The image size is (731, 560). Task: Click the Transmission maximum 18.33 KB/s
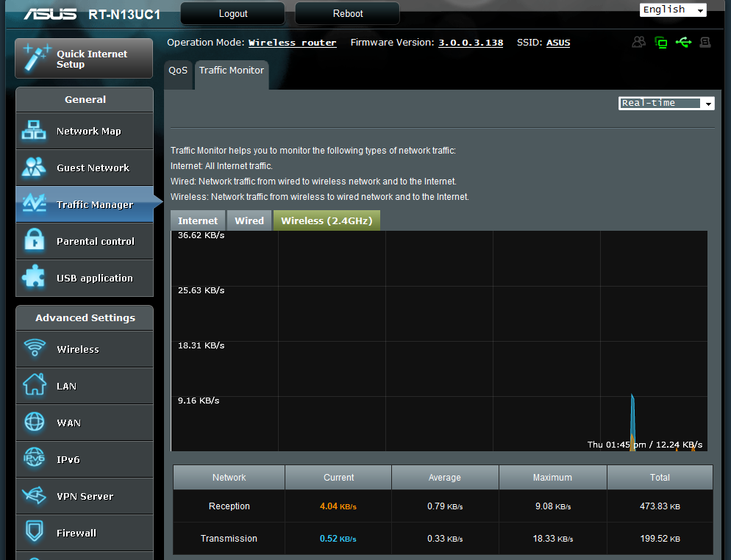[553, 539]
